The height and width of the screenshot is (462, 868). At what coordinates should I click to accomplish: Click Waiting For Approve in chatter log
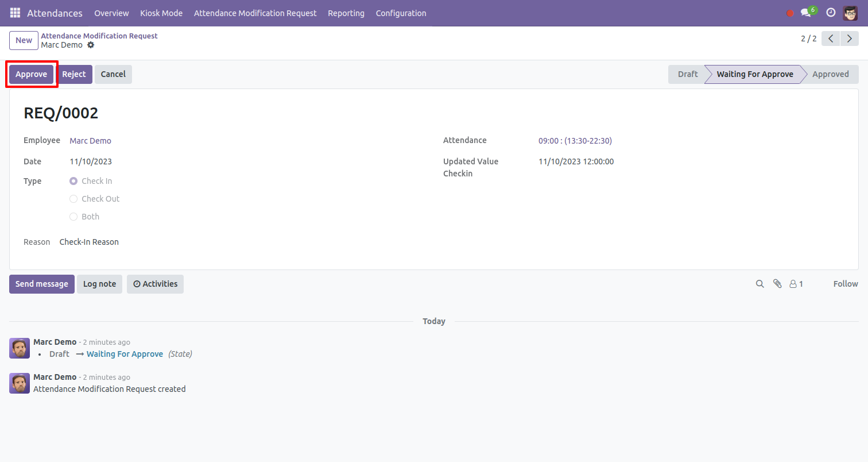coord(125,354)
